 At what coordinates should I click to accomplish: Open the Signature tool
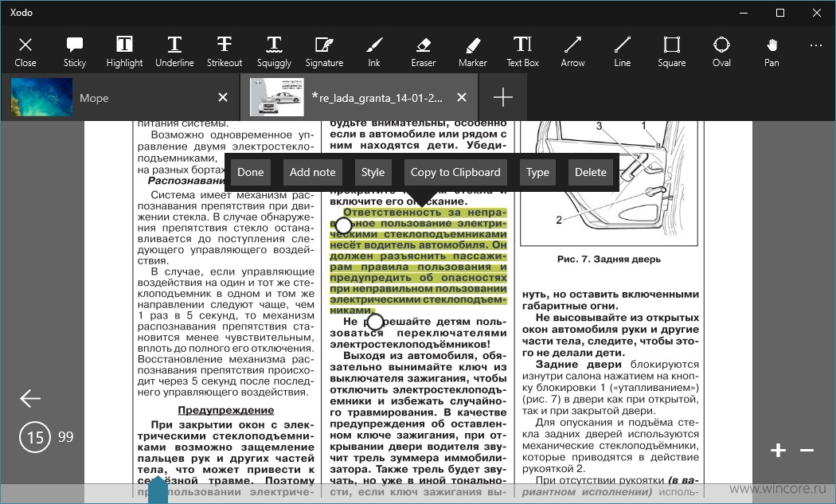[324, 52]
